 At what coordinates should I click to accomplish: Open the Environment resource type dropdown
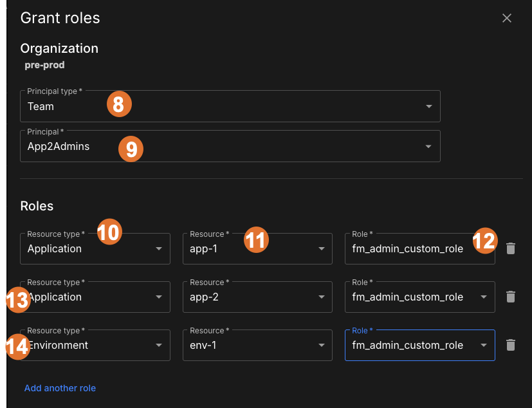[x=158, y=345]
